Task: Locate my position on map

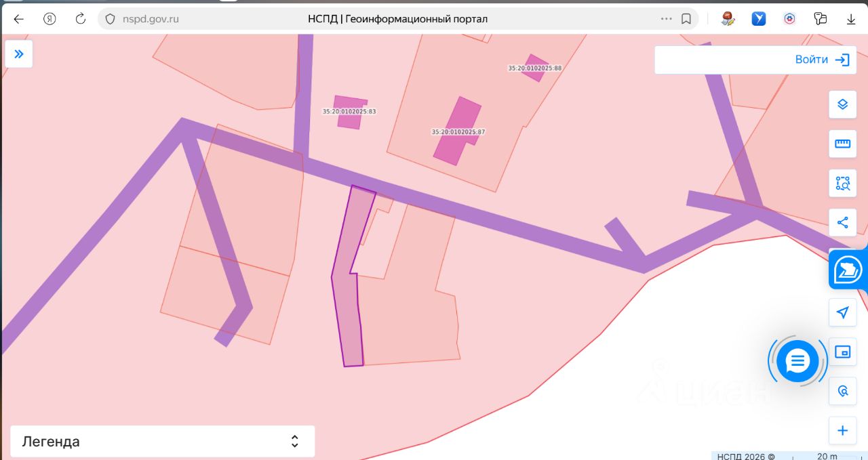Action: pos(843,312)
